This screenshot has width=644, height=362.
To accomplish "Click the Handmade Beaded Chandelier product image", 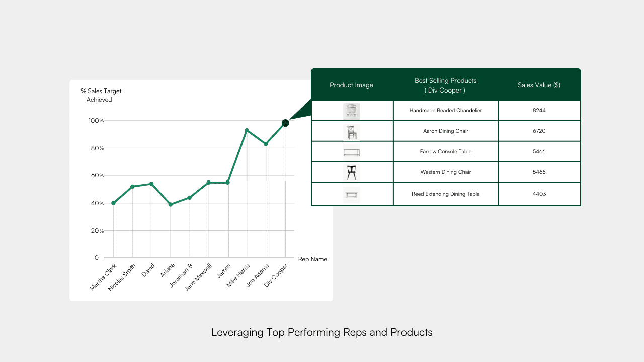I will pyautogui.click(x=351, y=110).
